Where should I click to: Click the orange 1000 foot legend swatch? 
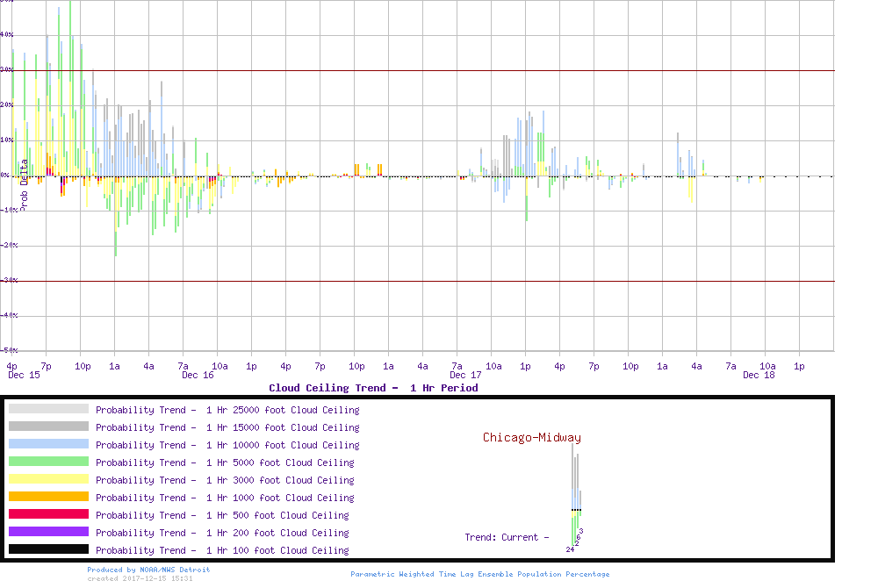click(x=48, y=497)
